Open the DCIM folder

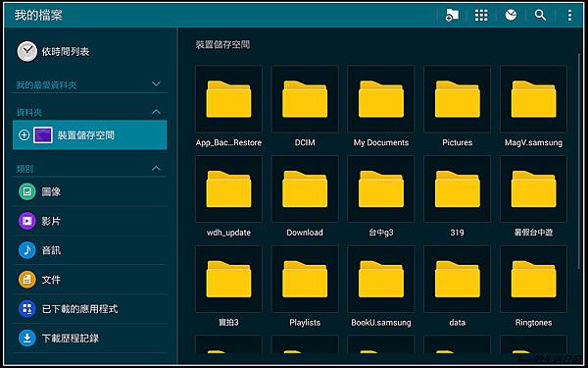[x=305, y=99]
